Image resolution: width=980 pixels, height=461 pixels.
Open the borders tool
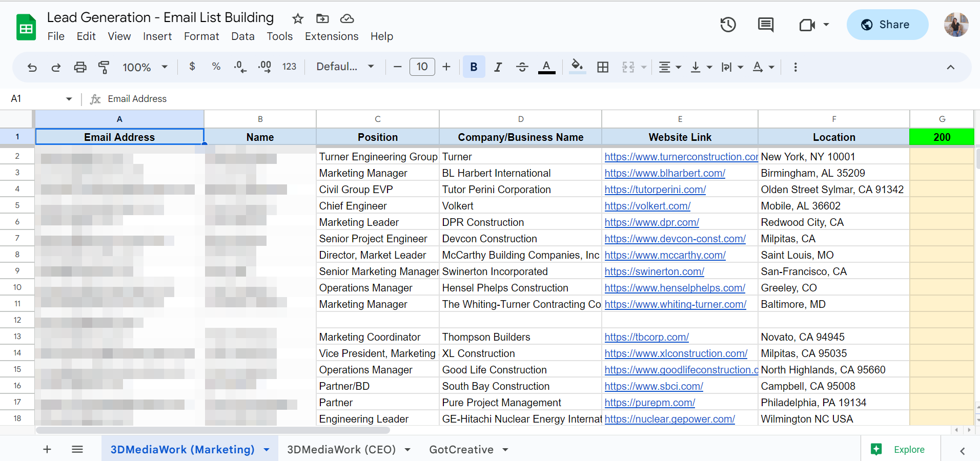pos(603,67)
